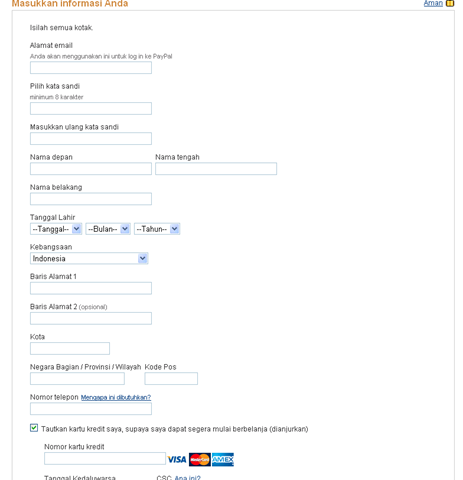463x480 pixels.
Task: Click the Apa ini? link near CSC
Action: 188,477
